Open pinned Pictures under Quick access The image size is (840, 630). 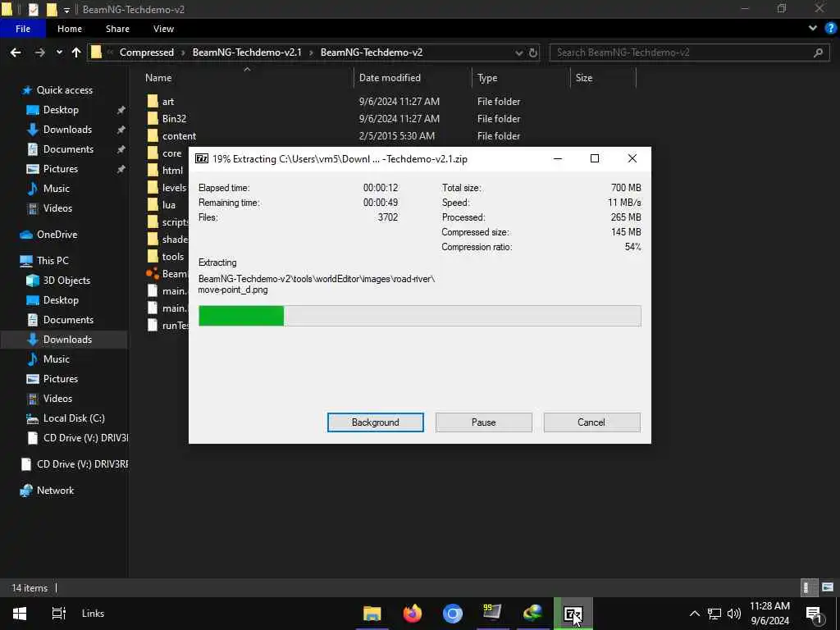[60, 169]
